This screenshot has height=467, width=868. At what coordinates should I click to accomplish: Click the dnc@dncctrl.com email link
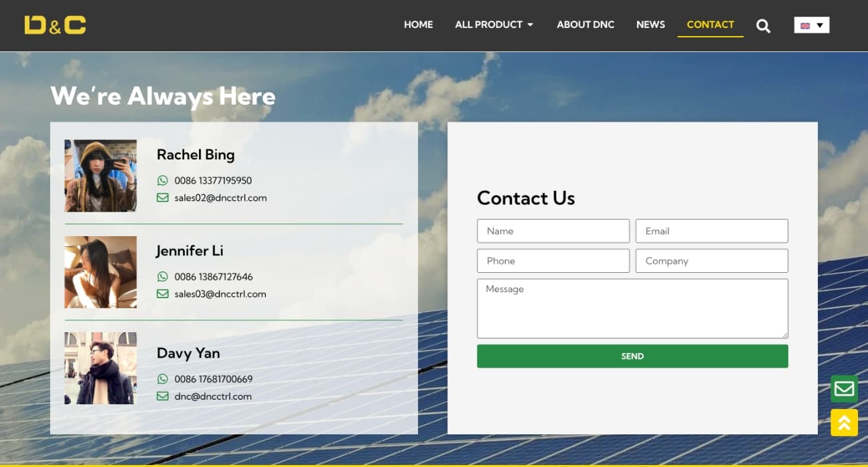[x=213, y=396]
